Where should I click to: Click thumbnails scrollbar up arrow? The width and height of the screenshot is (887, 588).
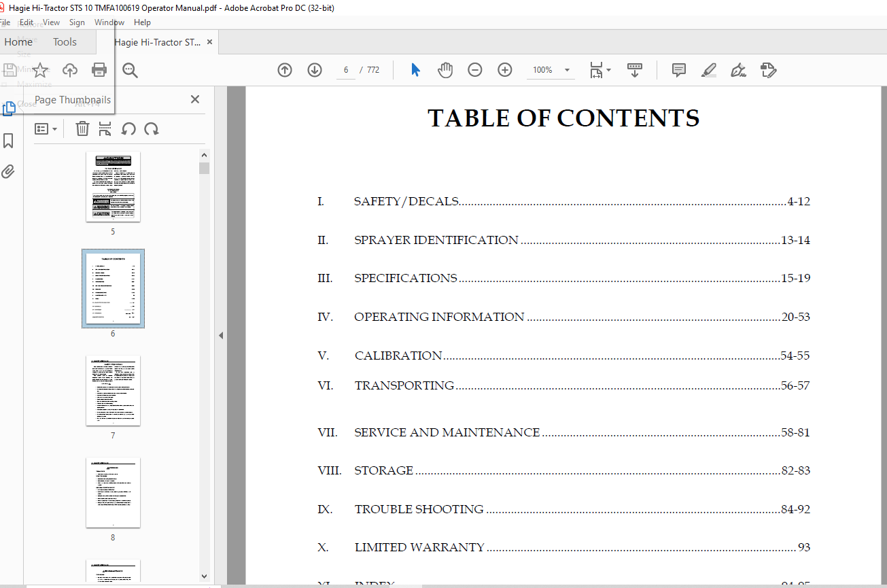[204, 156]
